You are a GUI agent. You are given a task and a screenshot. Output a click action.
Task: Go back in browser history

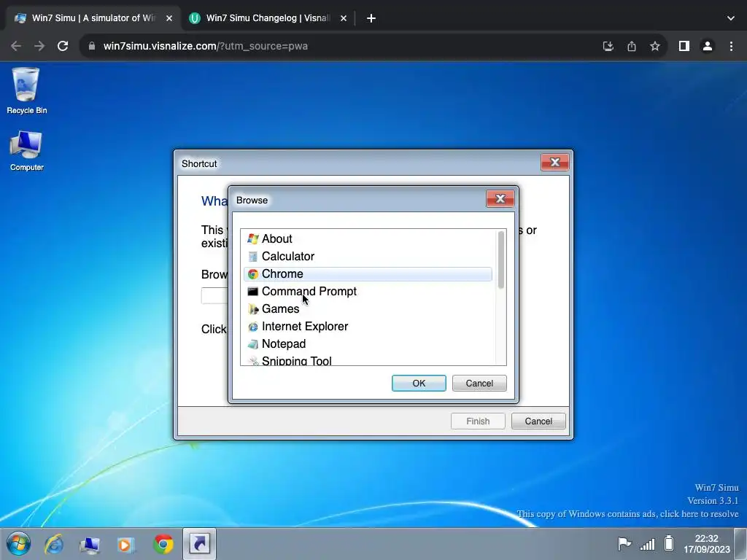[x=16, y=46]
